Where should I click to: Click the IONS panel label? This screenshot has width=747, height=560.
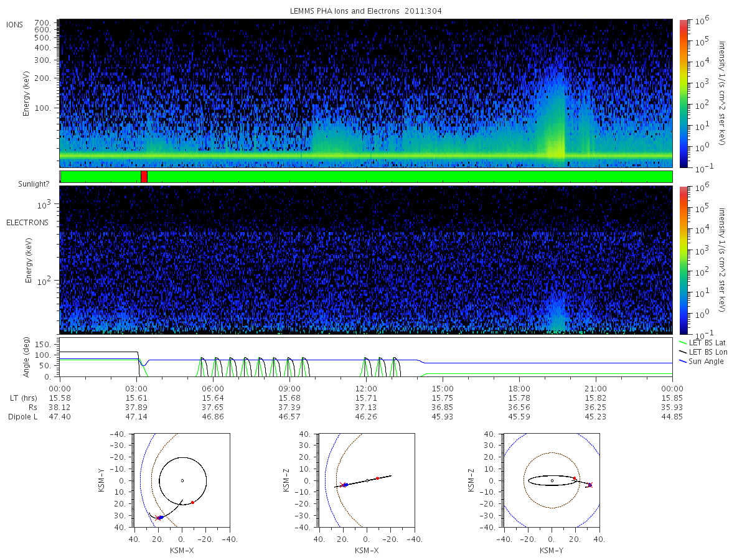[16, 25]
